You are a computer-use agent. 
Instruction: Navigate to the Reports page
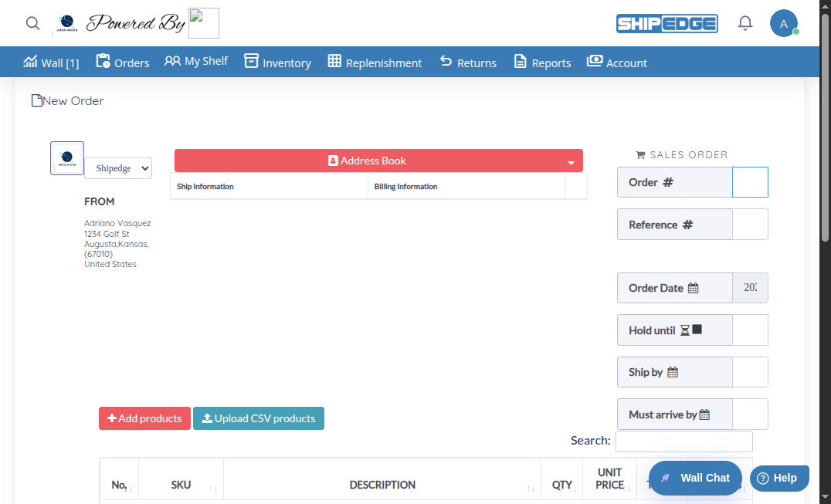pyautogui.click(x=541, y=62)
